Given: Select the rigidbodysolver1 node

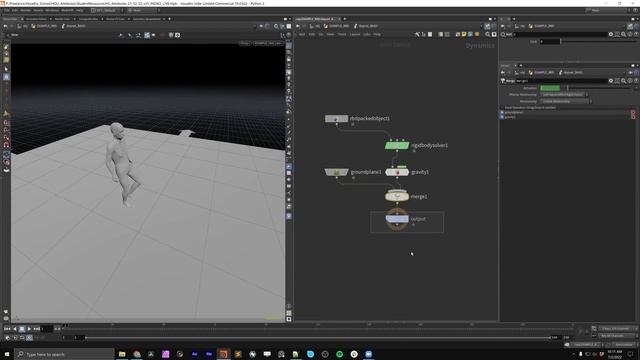Looking at the screenshot, I should pos(397,145).
